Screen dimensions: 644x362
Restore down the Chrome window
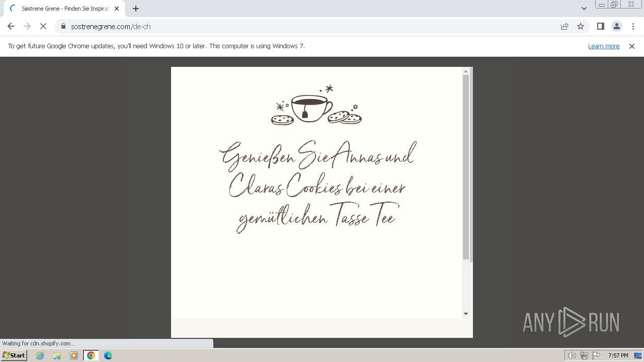coord(614,5)
